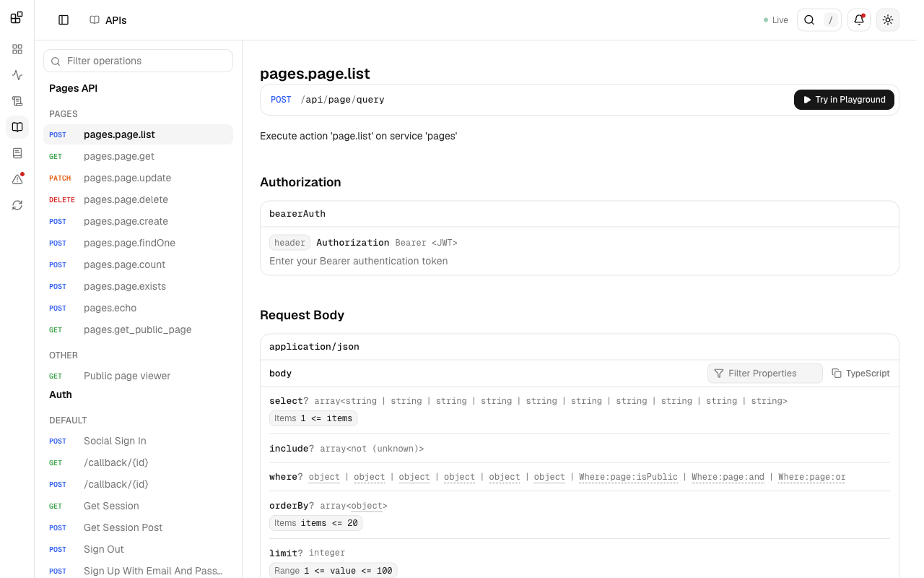Viewport: 924px width, 578px height.
Task: Open the Public page viewer operation
Action: coord(139,376)
